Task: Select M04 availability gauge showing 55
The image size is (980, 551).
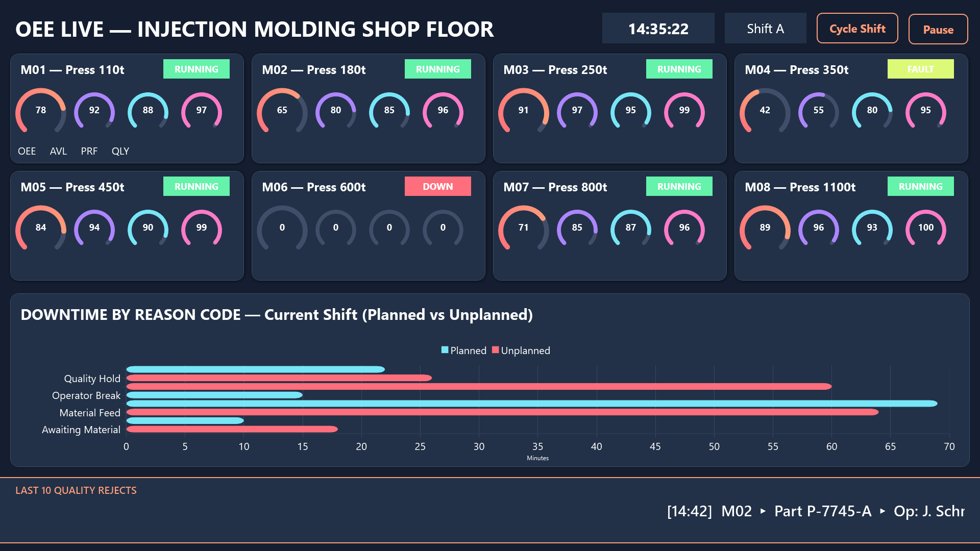Action: tap(819, 111)
